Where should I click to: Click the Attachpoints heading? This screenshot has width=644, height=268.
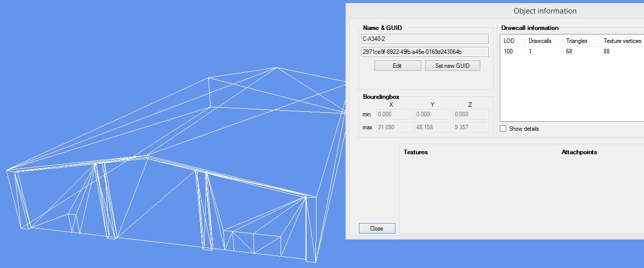pyautogui.click(x=579, y=152)
